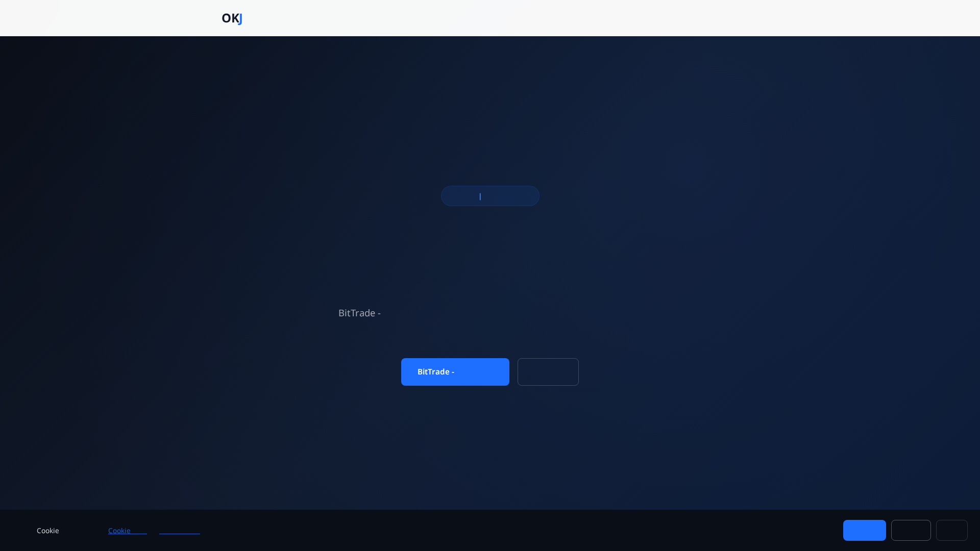Viewport: 980px width, 551px height.
Task: Open the Cookie policy link in the banner
Action: pyautogui.click(x=127, y=531)
